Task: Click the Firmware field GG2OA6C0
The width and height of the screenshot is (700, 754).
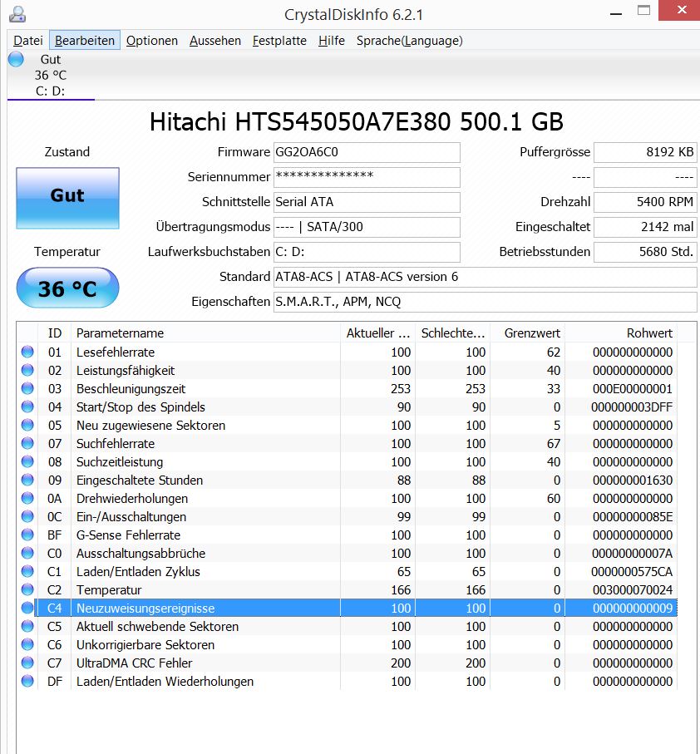Action: 367,152
